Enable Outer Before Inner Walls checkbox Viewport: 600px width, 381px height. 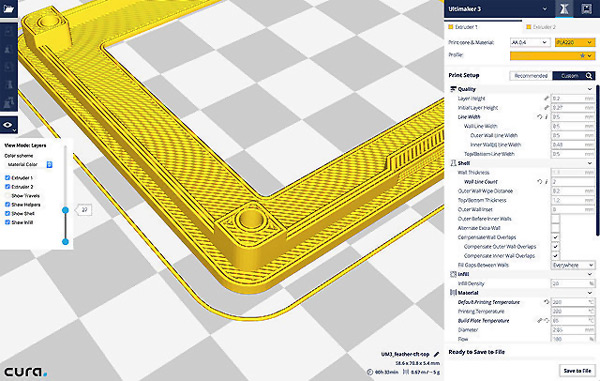point(555,219)
